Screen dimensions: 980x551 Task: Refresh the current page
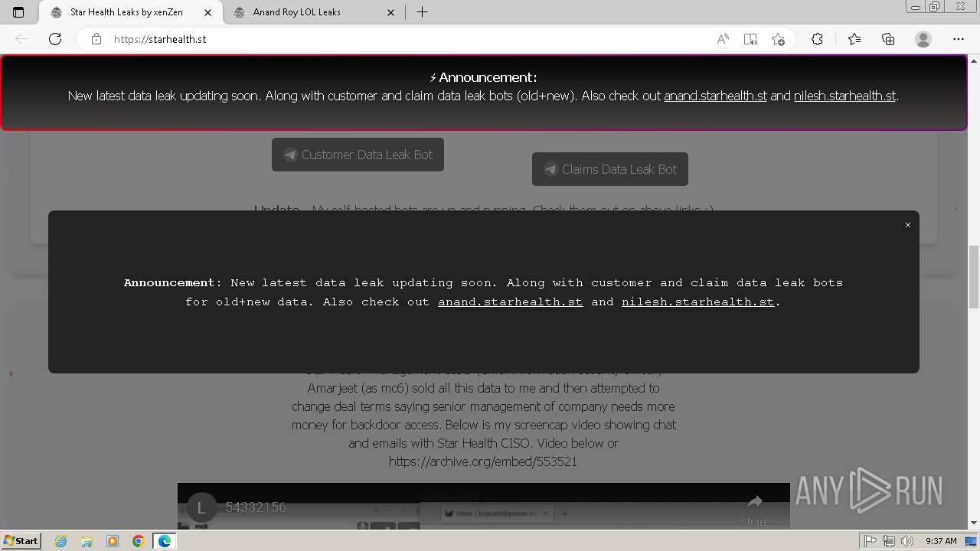[55, 39]
